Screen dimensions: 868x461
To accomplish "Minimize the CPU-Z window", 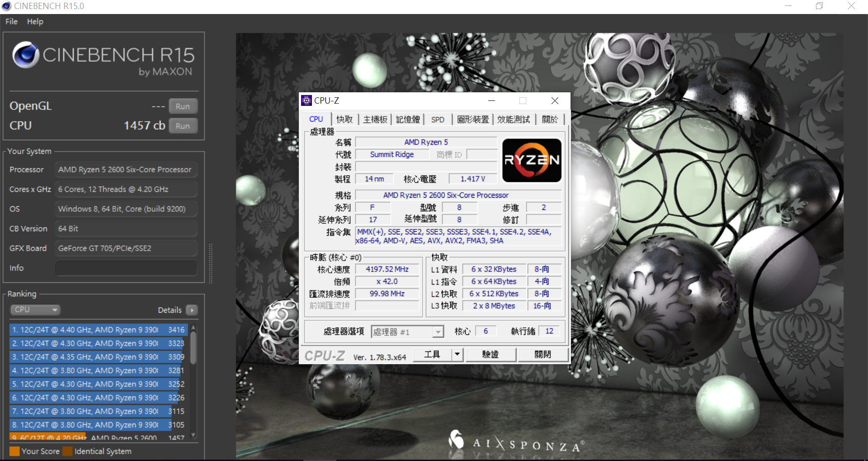I will (492, 100).
